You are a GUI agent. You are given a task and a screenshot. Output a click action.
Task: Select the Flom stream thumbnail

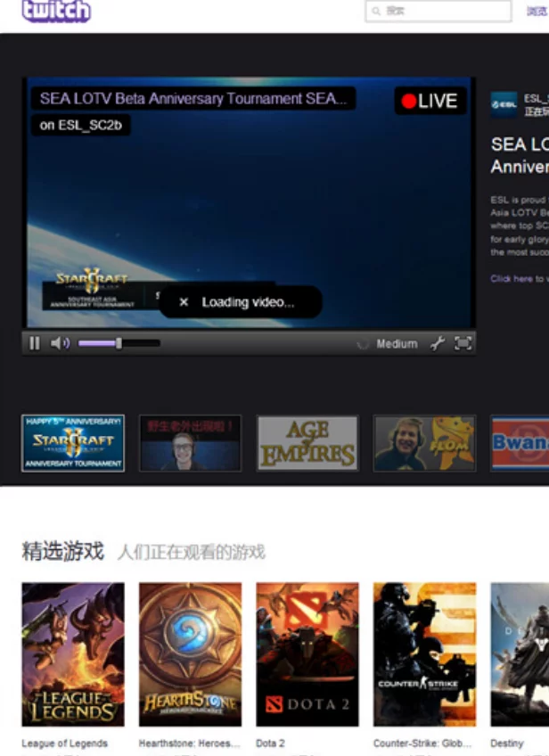pyautogui.click(x=424, y=443)
